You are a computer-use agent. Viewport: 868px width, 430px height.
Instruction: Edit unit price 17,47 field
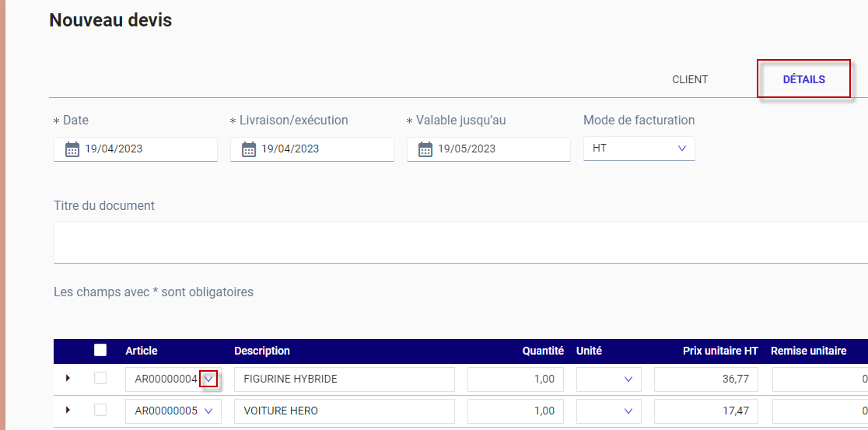coord(705,411)
